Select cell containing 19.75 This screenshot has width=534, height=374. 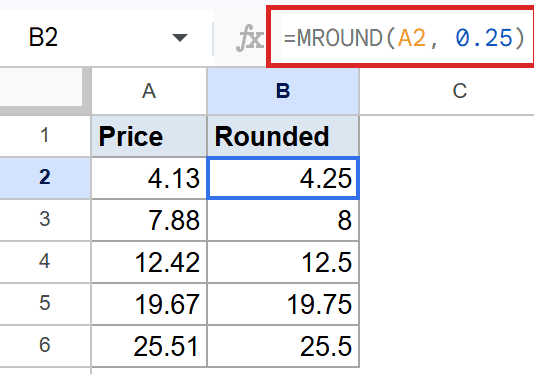283,304
